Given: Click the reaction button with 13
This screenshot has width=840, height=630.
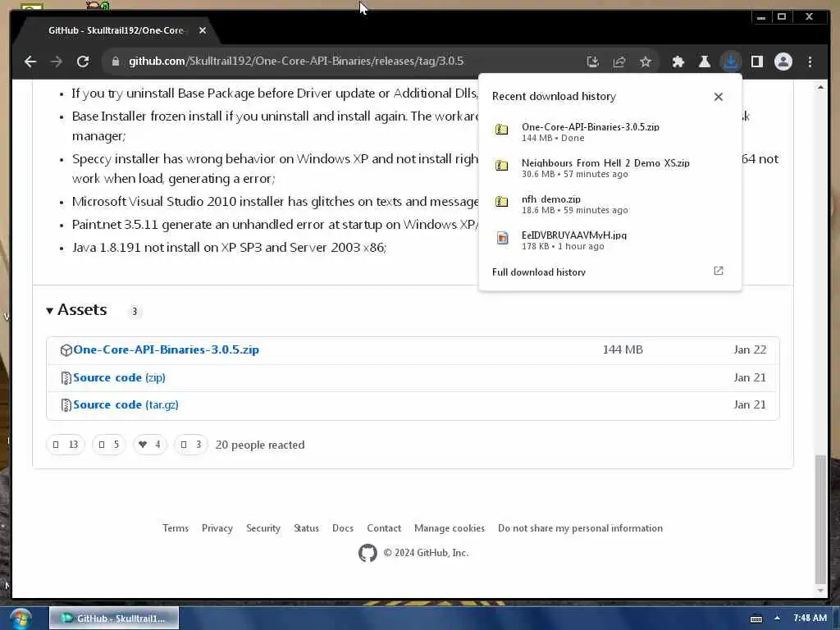Looking at the screenshot, I should (x=66, y=445).
